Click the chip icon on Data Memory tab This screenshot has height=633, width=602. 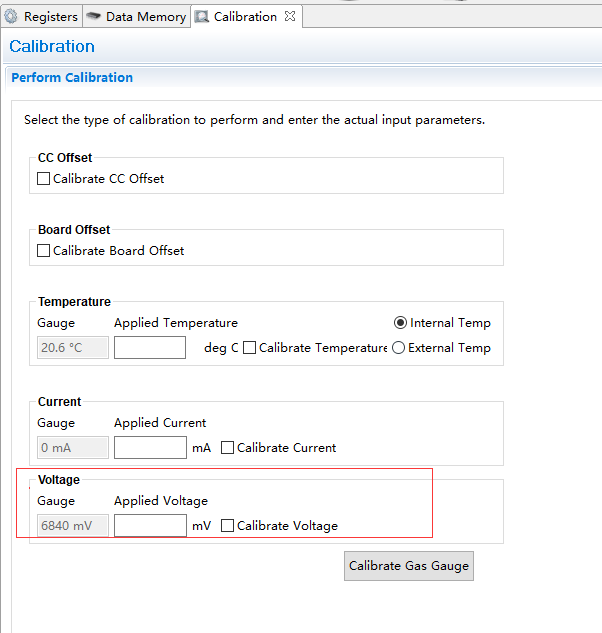pos(94,17)
